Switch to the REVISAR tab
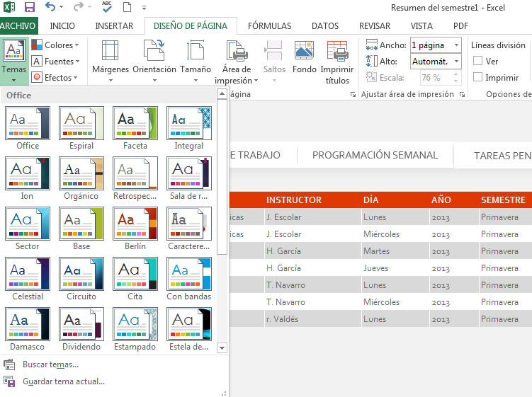532x397 pixels. pos(375,25)
